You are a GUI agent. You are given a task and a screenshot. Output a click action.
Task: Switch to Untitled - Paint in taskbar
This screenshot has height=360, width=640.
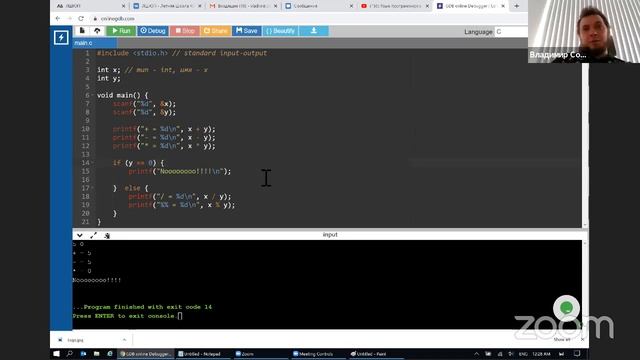pos(376,354)
